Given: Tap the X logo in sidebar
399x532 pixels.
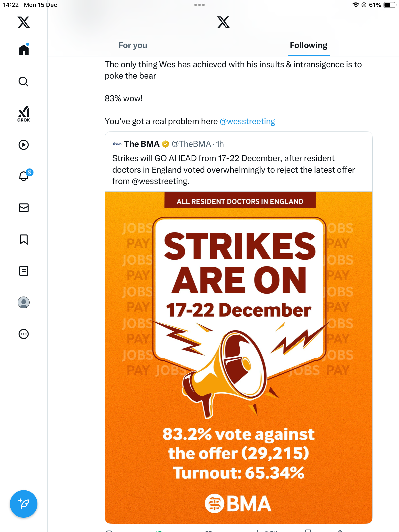Looking at the screenshot, I should click(24, 22).
